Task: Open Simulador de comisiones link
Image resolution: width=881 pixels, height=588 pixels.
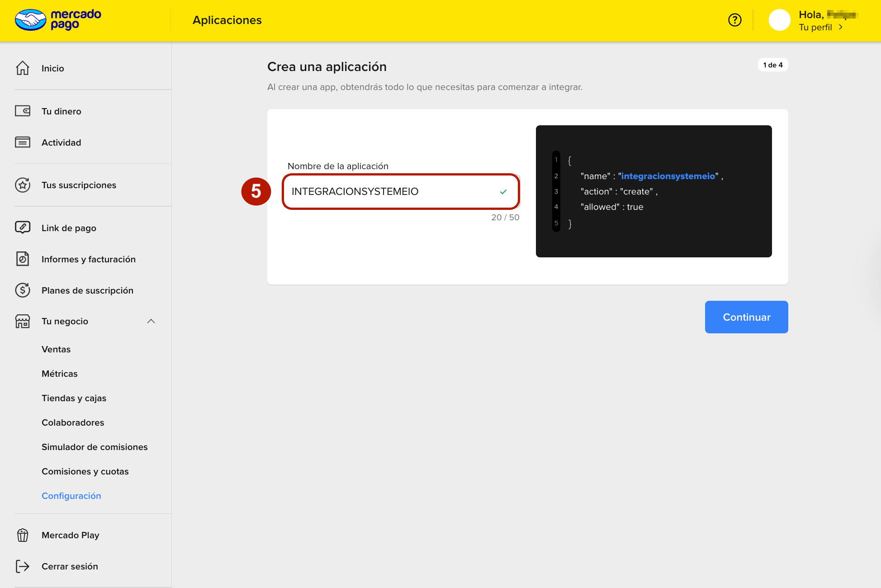Action: (95, 447)
